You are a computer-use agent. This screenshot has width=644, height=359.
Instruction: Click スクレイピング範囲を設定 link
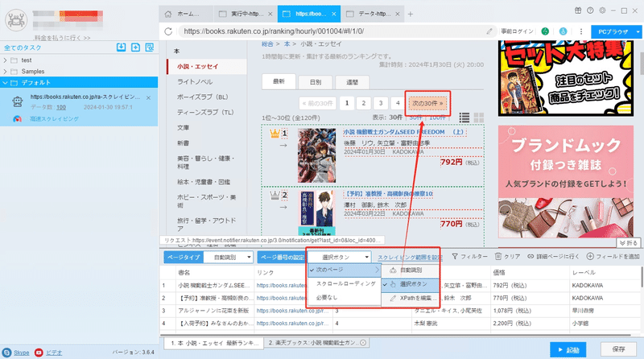[x=410, y=258]
